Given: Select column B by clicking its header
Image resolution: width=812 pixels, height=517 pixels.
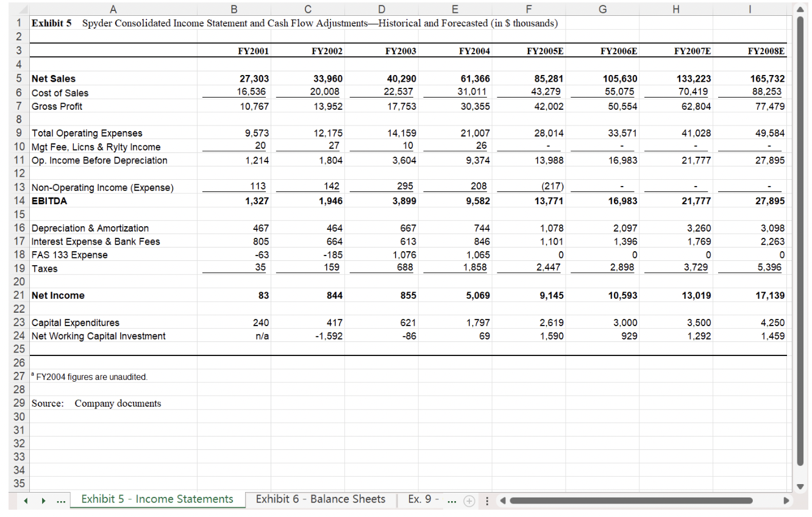Looking at the screenshot, I should [x=234, y=9].
